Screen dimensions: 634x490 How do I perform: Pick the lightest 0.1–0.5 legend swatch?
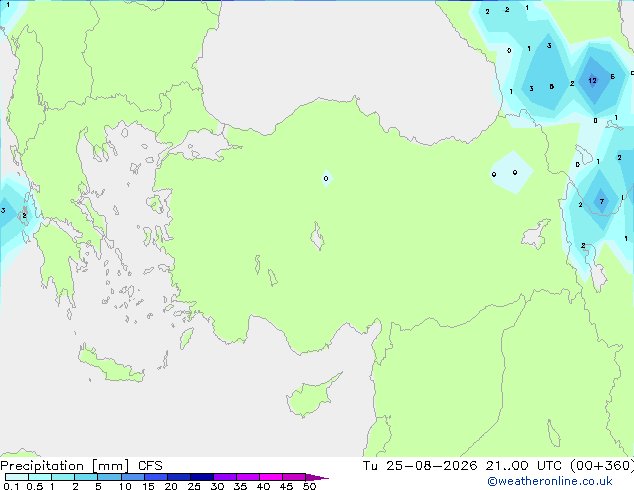point(17,477)
